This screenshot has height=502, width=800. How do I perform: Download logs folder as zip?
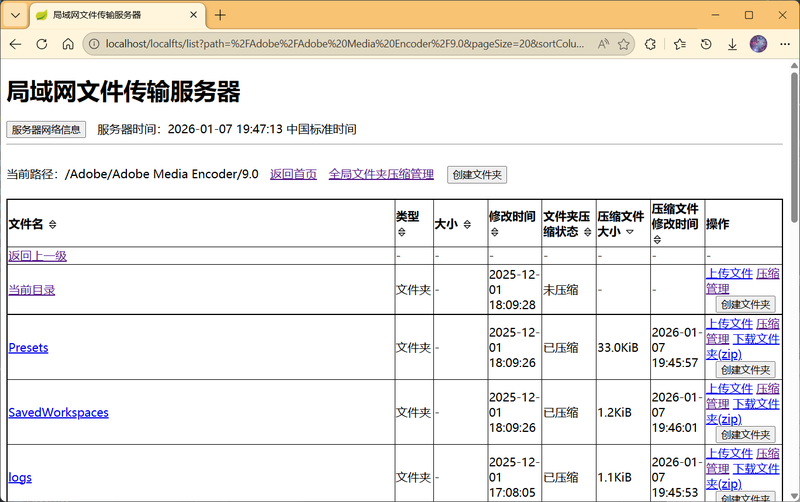pos(756,469)
